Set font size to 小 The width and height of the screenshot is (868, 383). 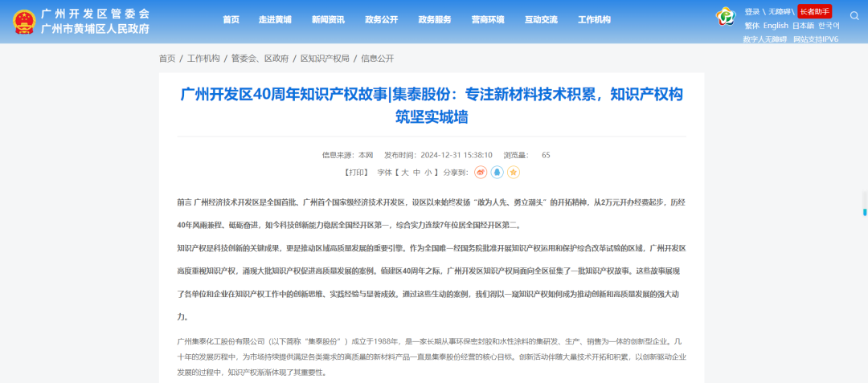coord(428,173)
